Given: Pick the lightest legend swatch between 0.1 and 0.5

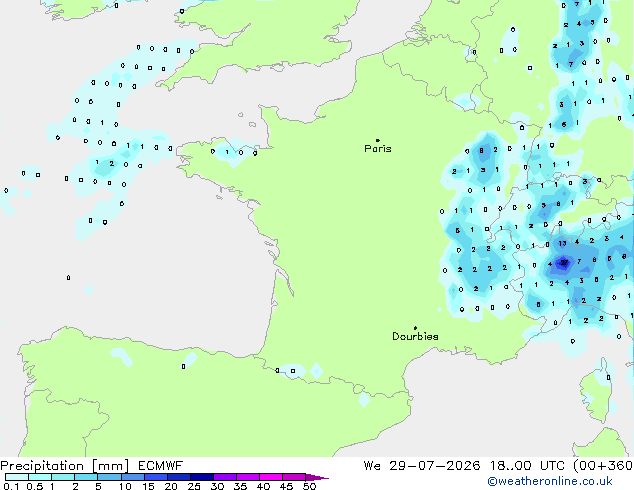Looking at the screenshot, I should (17, 477).
